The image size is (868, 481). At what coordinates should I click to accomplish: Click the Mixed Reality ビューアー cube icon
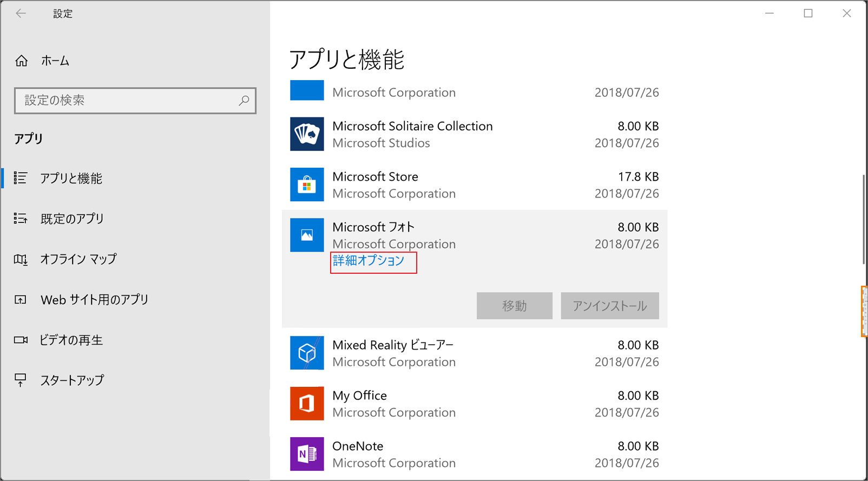pyautogui.click(x=307, y=353)
